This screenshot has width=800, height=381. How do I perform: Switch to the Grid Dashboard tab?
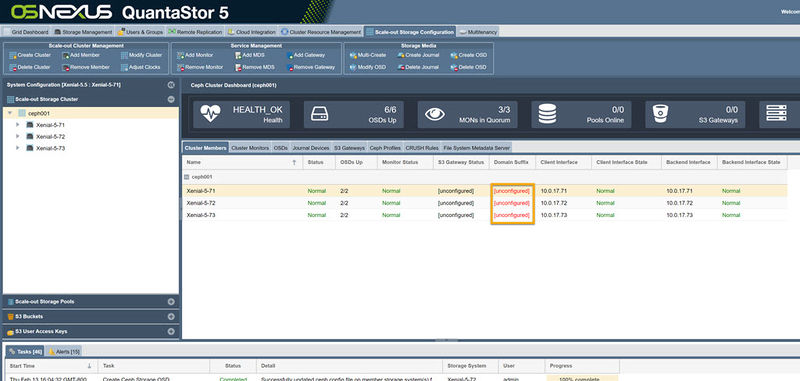[26, 32]
